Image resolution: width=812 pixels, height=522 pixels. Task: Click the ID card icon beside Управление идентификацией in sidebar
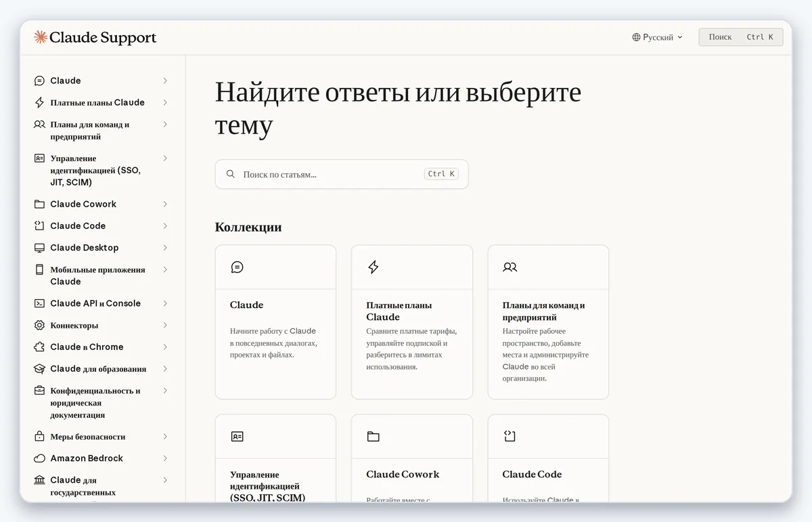pyautogui.click(x=39, y=158)
